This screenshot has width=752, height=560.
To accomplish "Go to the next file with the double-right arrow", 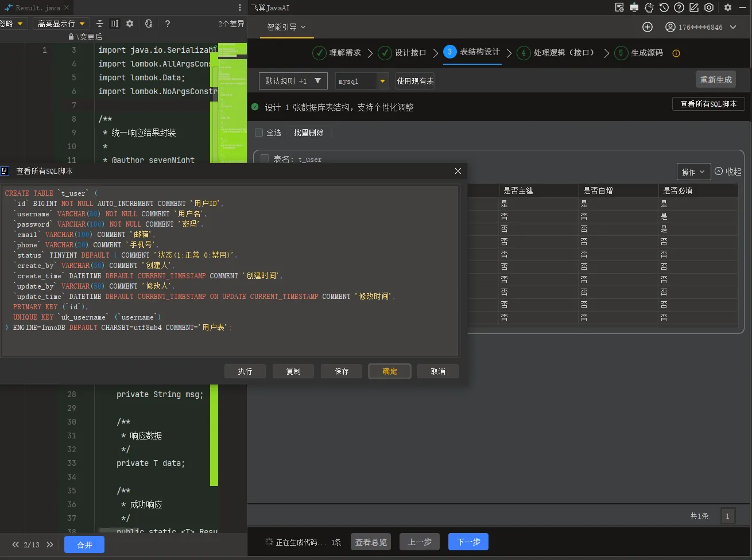I will (x=50, y=545).
